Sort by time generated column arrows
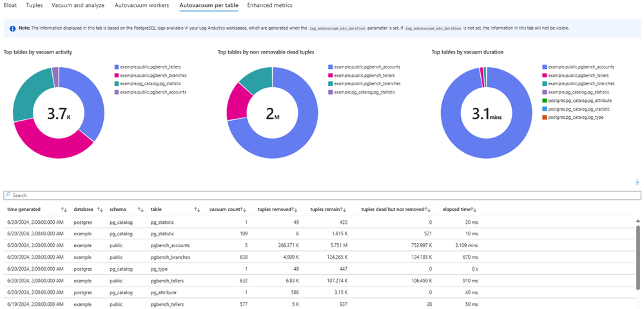This screenshot has height=309, width=644. tap(64, 210)
